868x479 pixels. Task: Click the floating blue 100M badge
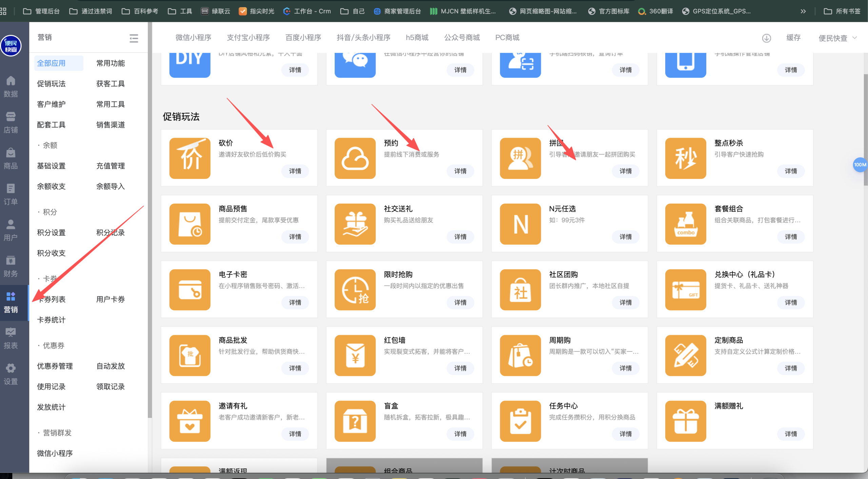pyautogui.click(x=860, y=165)
